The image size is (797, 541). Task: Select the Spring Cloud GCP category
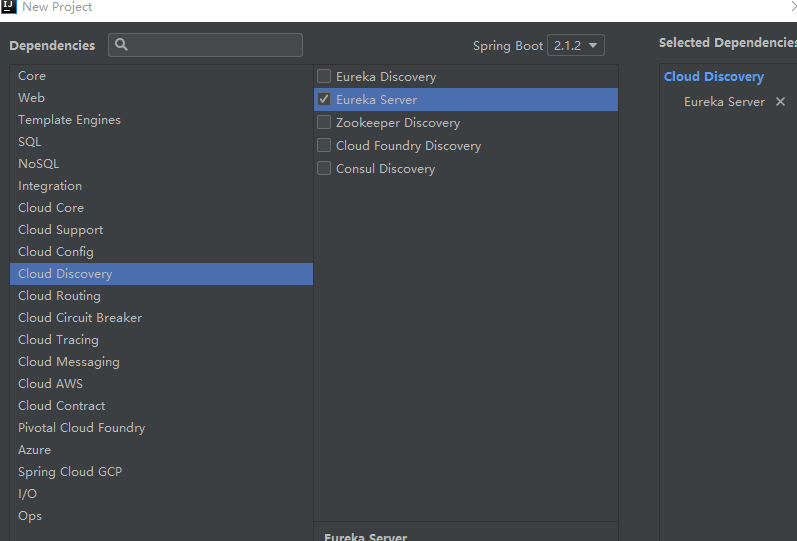[70, 472]
